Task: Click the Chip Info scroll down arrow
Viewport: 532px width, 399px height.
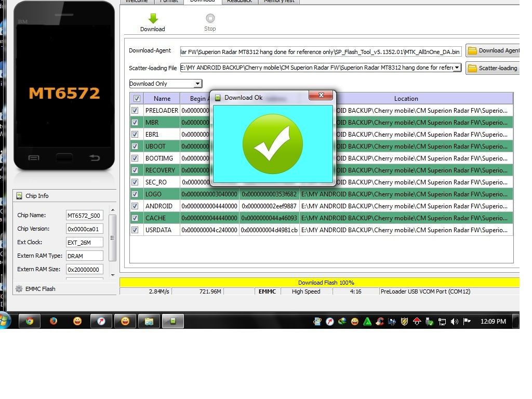Action: pyautogui.click(x=113, y=275)
